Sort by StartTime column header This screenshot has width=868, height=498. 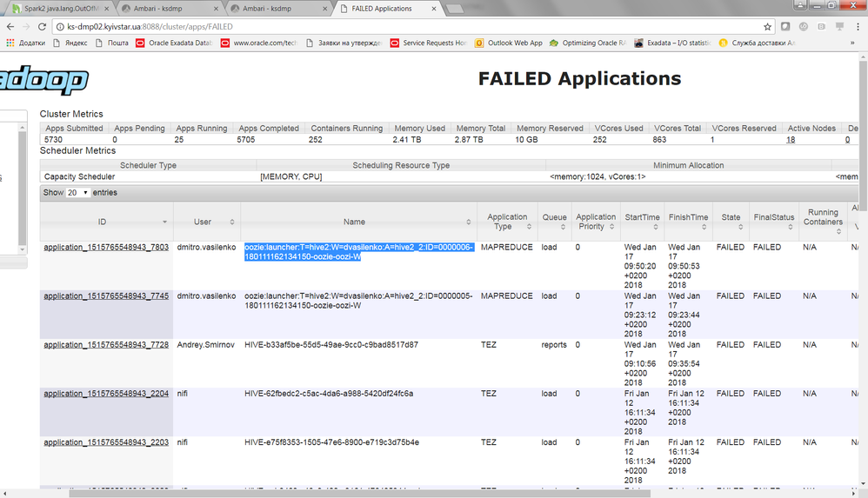click(642, 222)
